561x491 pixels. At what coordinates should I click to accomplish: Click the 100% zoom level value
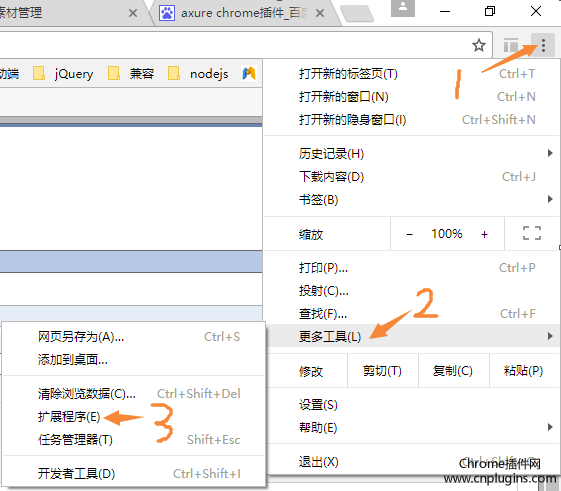(447, 234)
